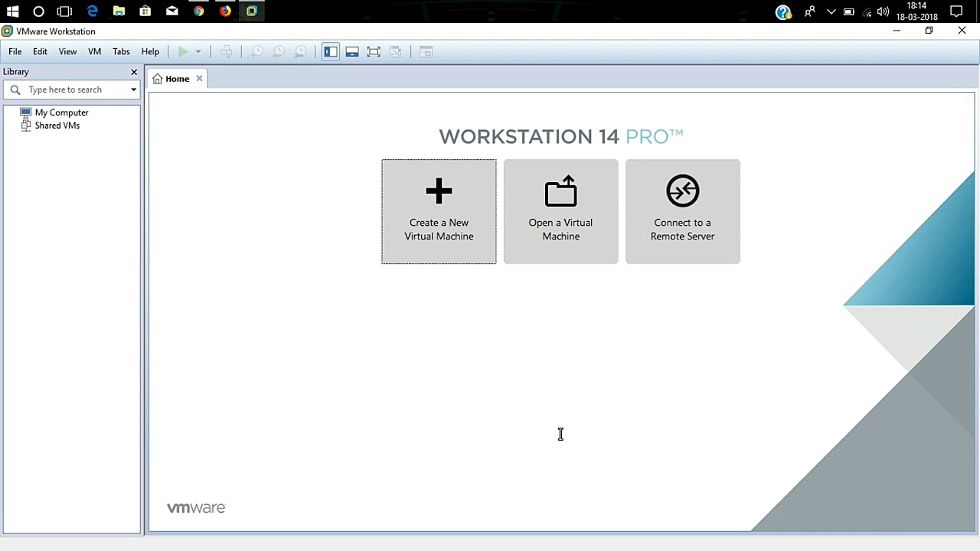
Task: Open the Windows Start menu
Action: pyautogui.click(x=12, y=11)
